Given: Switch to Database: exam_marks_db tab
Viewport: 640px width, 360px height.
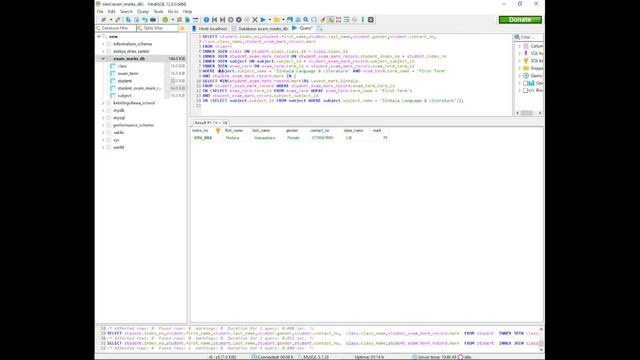Looking at the screenshot, I should pos(260,29).
